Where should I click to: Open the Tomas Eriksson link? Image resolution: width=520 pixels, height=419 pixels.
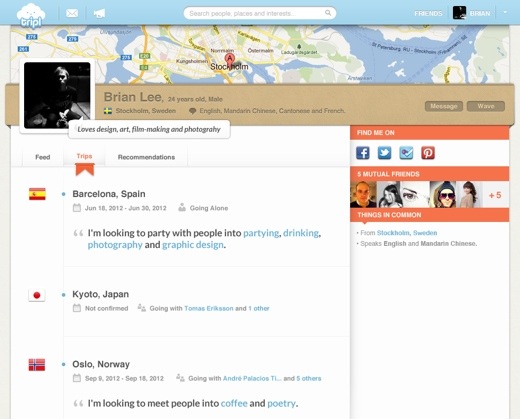click(209, 308)
